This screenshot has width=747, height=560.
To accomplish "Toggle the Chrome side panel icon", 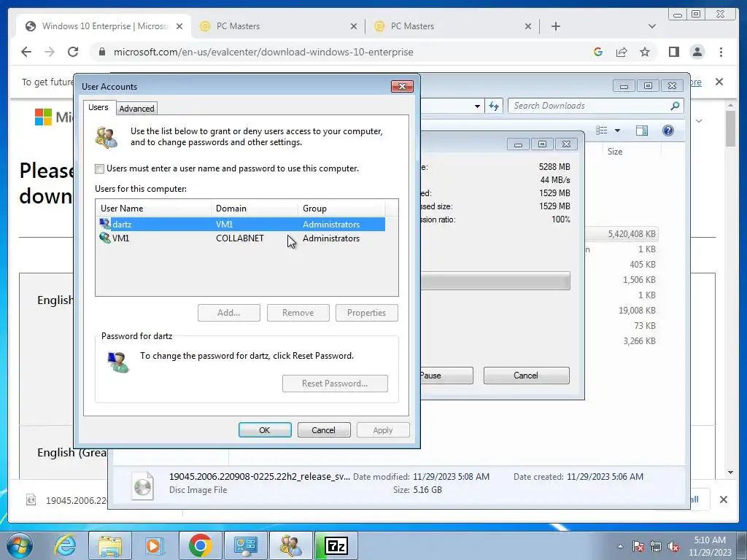I will tap(673, 52).
